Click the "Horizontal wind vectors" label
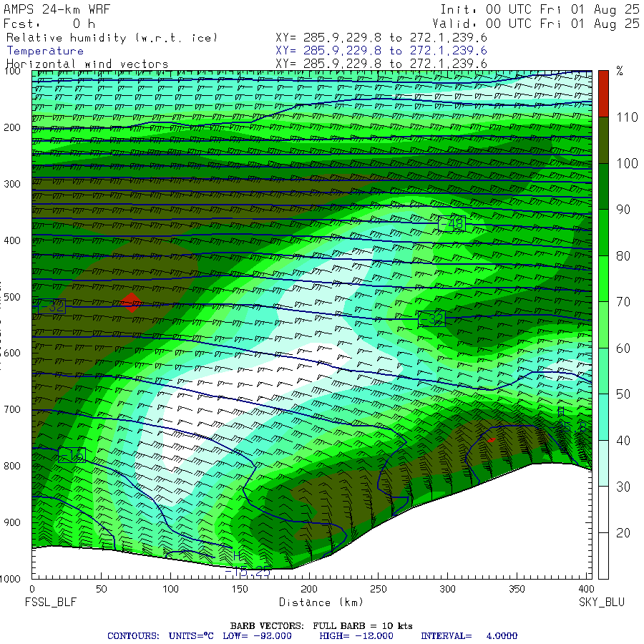 87,64
